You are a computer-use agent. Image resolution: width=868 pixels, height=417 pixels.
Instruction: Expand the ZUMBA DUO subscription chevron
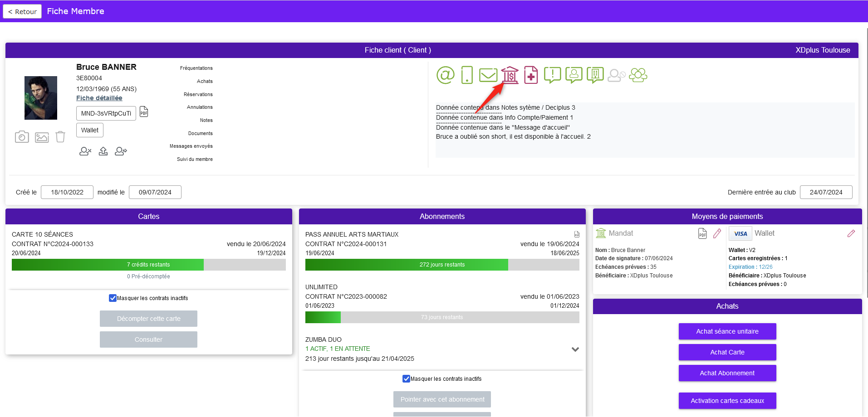pyautogui.click(x=575, y=349)
